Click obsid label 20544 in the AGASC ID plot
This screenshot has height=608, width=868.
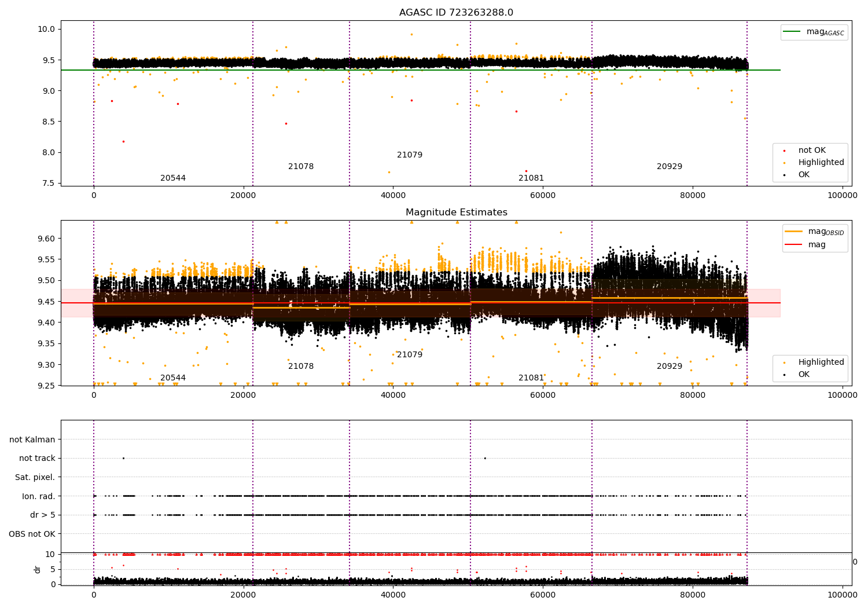click(173, 178)
